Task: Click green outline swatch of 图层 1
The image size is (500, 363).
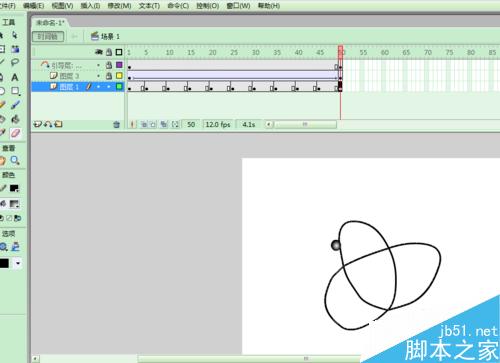Action: (119, 87)
